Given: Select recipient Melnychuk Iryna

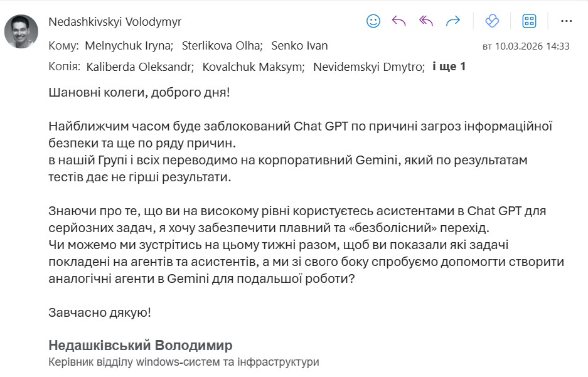Looking at the screenshot, I should 129,46.
